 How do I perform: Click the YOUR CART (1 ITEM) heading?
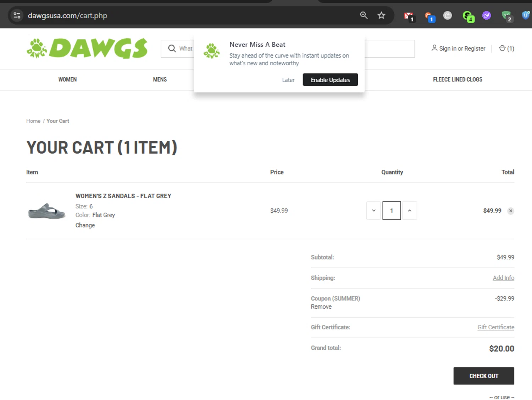point(102,148)
